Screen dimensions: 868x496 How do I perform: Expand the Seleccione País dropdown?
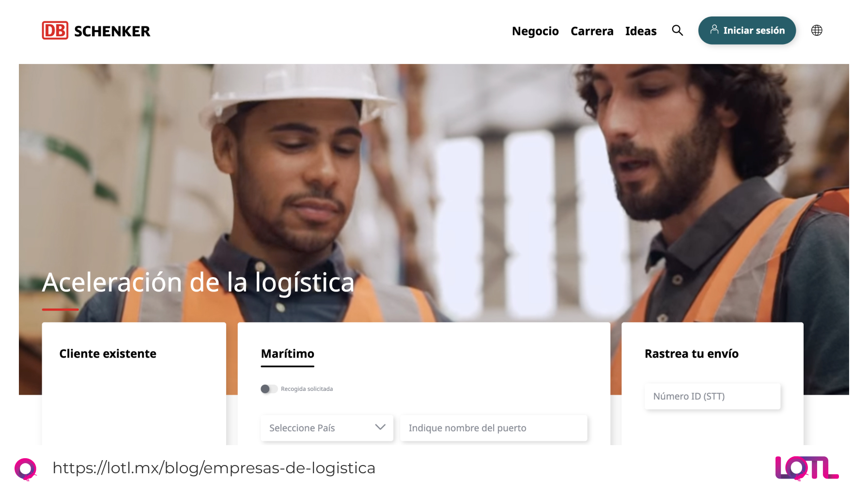[327, 428]
